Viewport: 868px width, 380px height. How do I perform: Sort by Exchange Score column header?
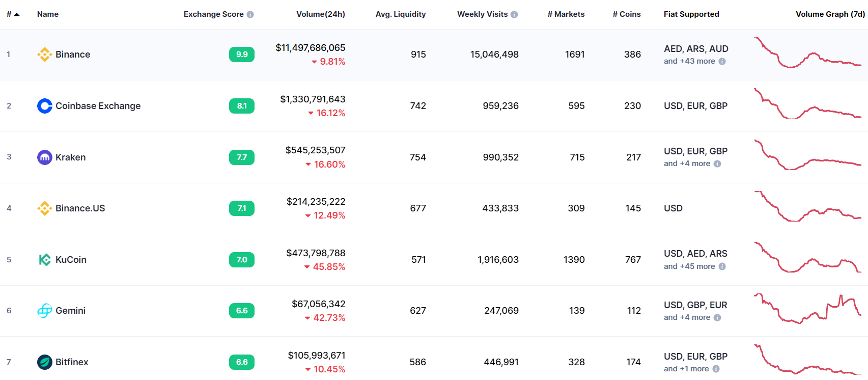(213, 14)
